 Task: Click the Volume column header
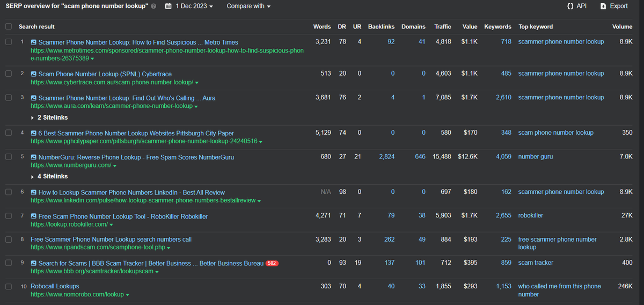(x=622, y=26)
